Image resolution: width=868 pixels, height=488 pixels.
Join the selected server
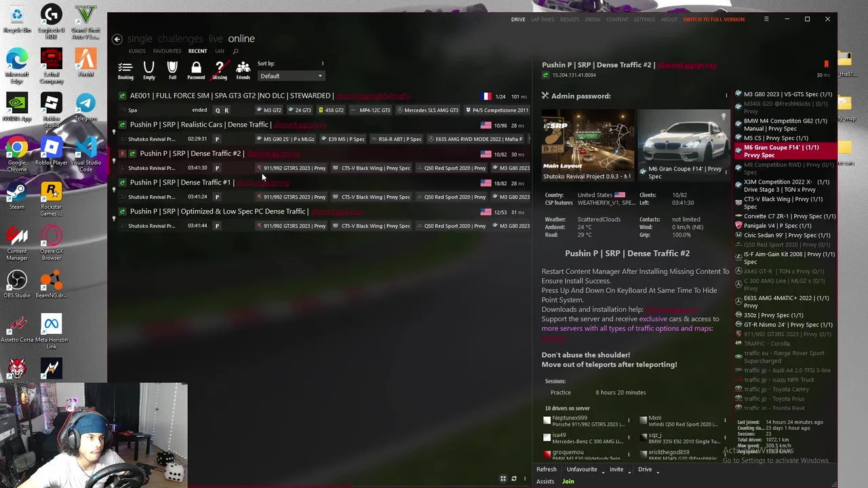point(568,482)
